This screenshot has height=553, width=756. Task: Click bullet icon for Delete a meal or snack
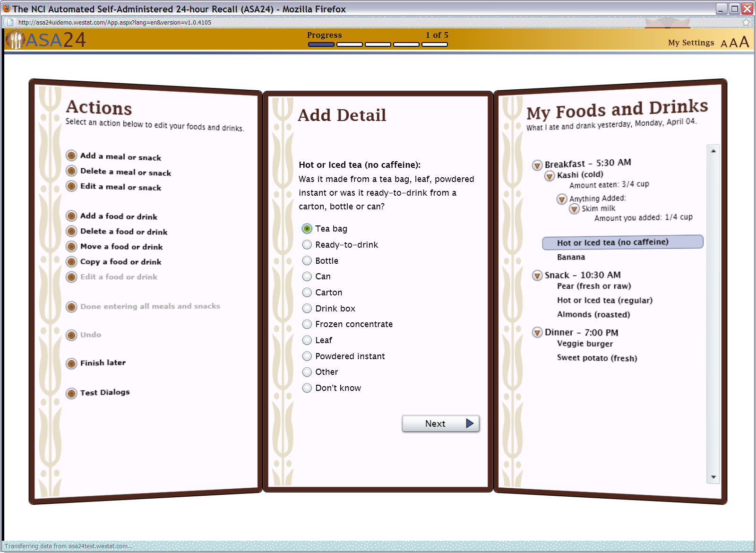pos(71,171)
